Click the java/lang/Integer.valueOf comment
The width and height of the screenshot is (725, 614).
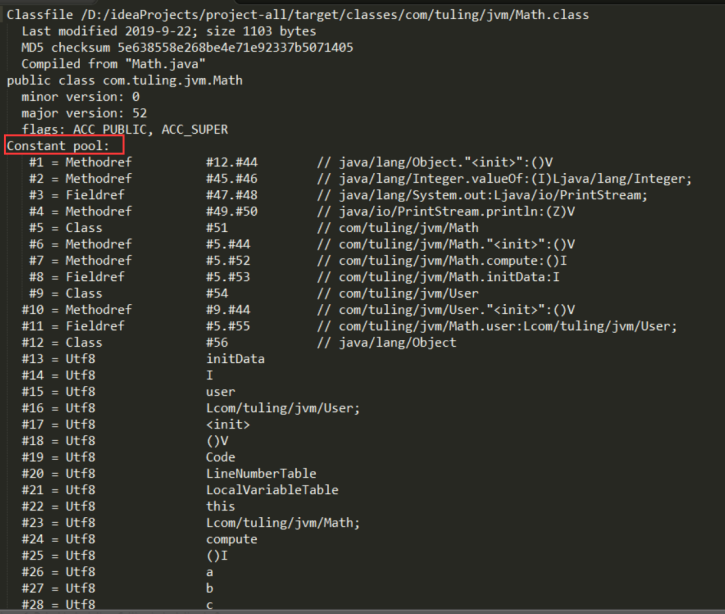coord(515,179)
